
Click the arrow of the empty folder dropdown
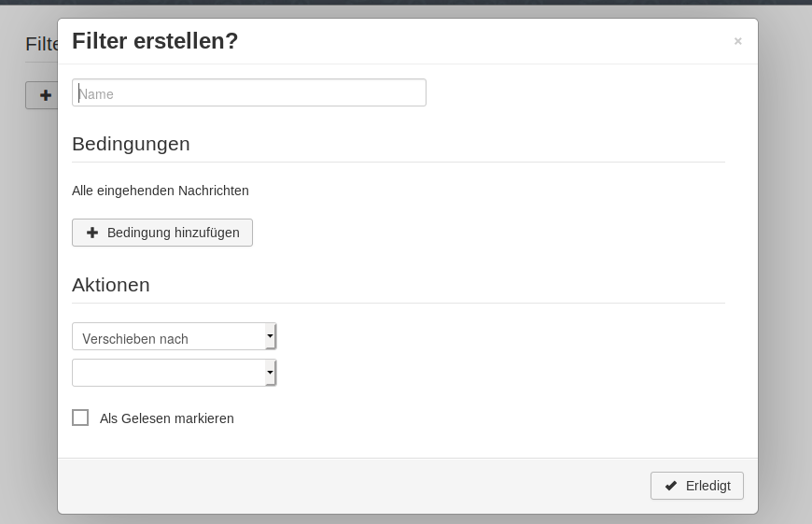(270, 373)
